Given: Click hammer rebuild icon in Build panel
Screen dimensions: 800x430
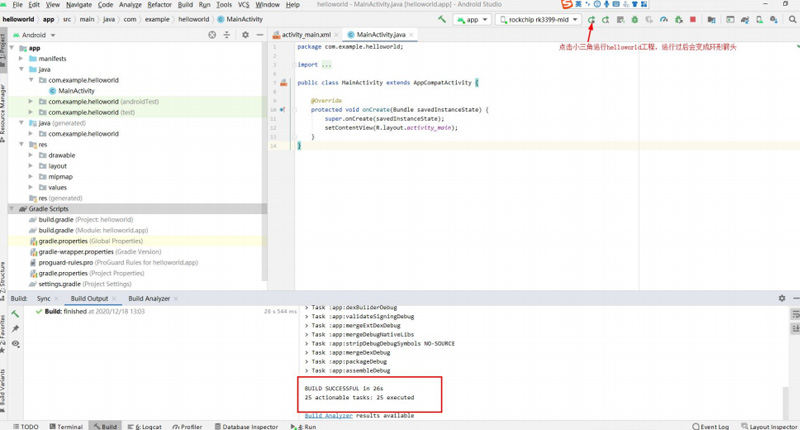Looking at the screenshot, I should pos(15,314).
